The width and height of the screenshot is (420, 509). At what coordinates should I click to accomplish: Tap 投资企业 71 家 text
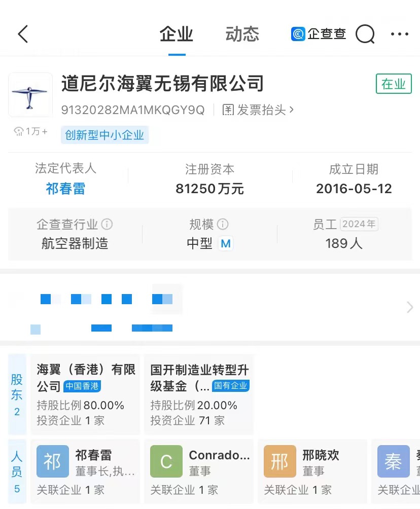187,421
